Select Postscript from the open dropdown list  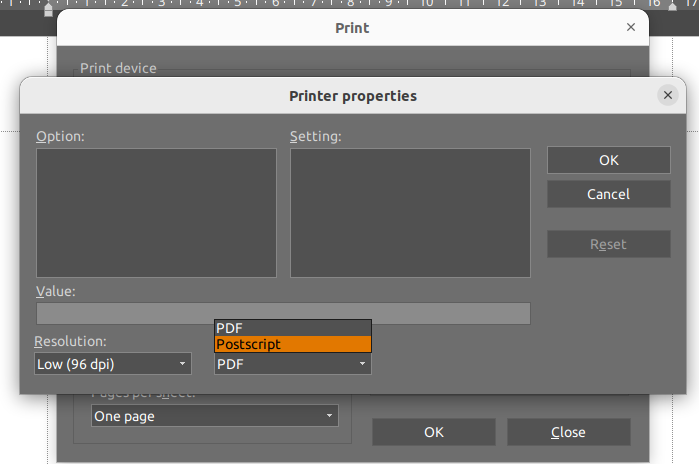pyautogui.click(x=292, y=344)
